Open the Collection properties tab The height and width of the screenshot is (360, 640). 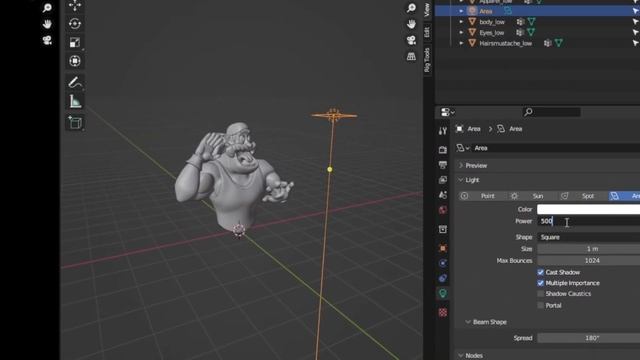point(443,229)
